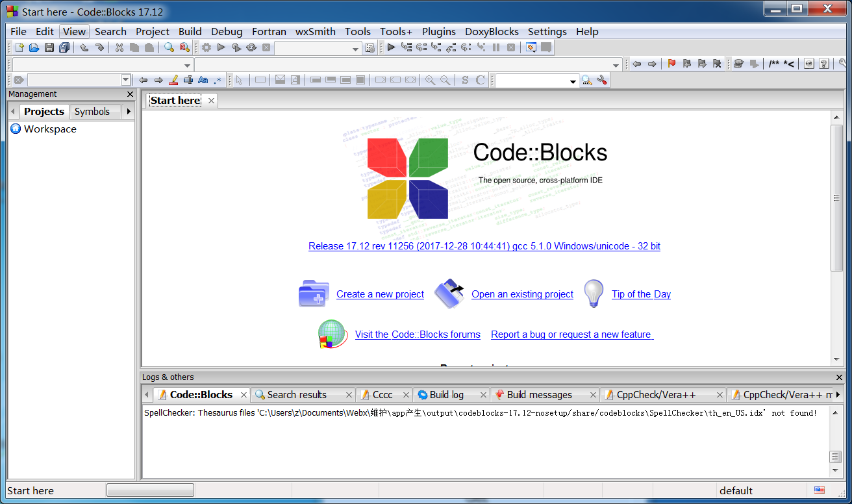852x504 pixels.
Task: Click the New file toolbar icon
Action: click(x=19, y=47)
